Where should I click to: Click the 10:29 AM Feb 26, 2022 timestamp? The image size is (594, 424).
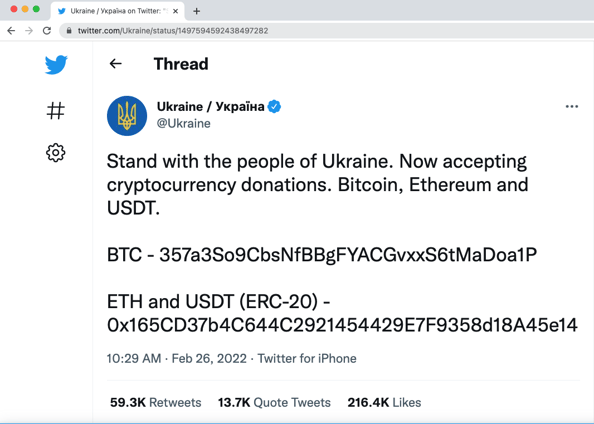click(x=177, y=358)
